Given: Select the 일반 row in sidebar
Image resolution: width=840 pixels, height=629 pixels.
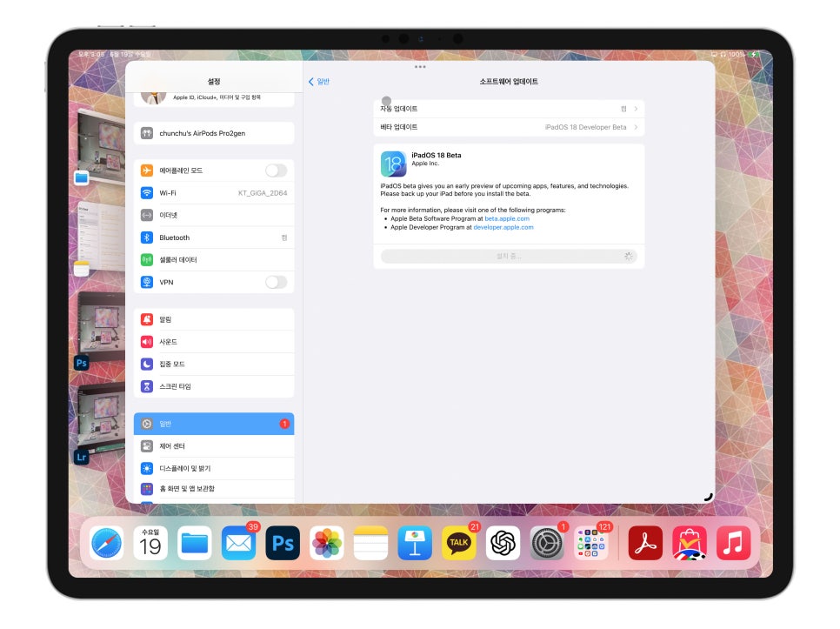Looking at the screenshot, I should click(x=214, y=424).
